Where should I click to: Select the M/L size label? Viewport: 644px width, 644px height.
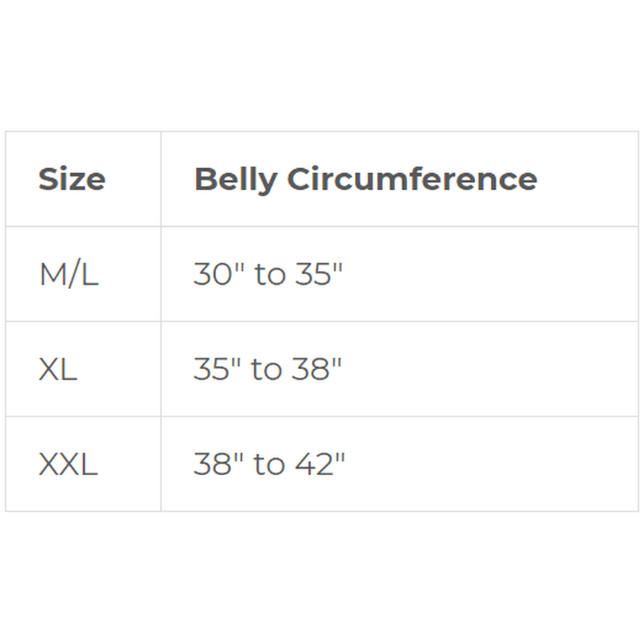tap(69, 274)
